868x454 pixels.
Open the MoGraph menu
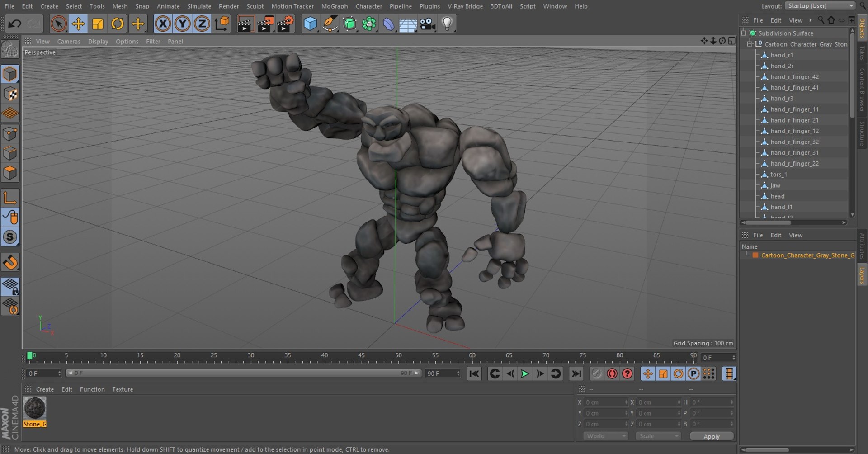(335, 6)
